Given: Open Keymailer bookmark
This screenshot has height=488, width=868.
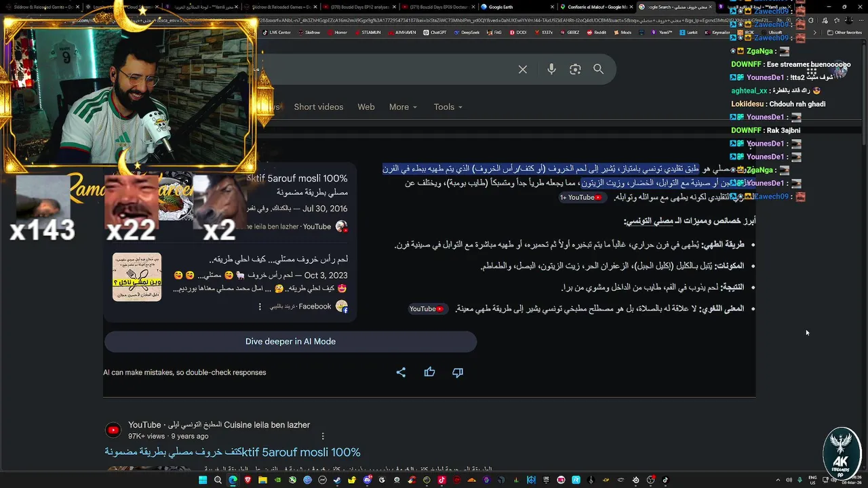Looking at the screenshot, I should click(718, 33).
